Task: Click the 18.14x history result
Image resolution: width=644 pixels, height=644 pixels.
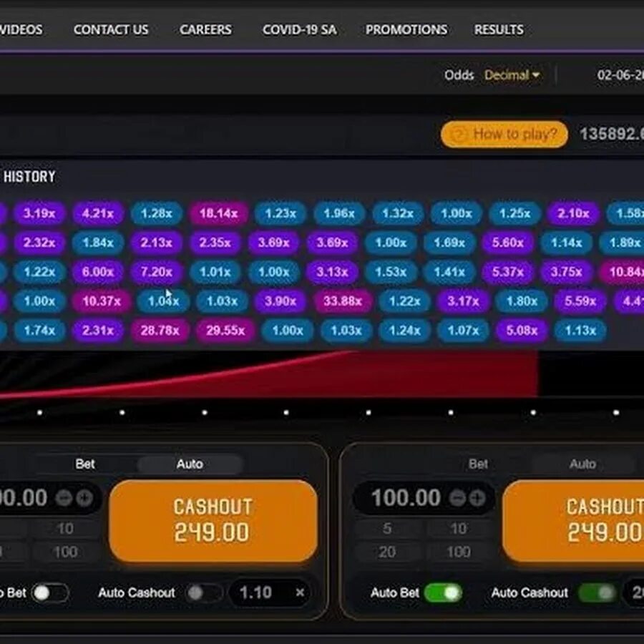Action: 218,213
